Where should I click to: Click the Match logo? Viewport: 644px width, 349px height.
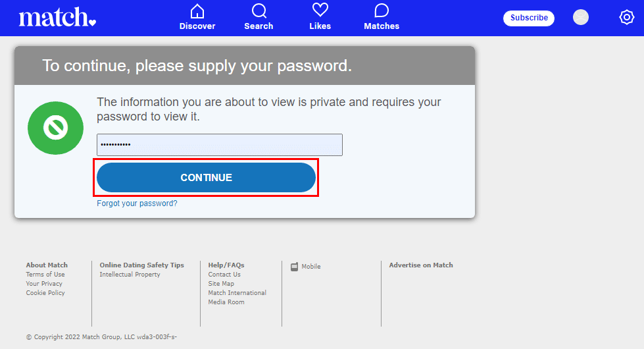coord(57,18)
